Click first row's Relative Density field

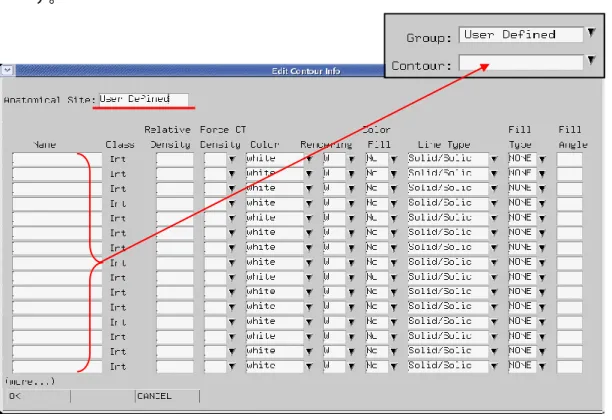175,159
